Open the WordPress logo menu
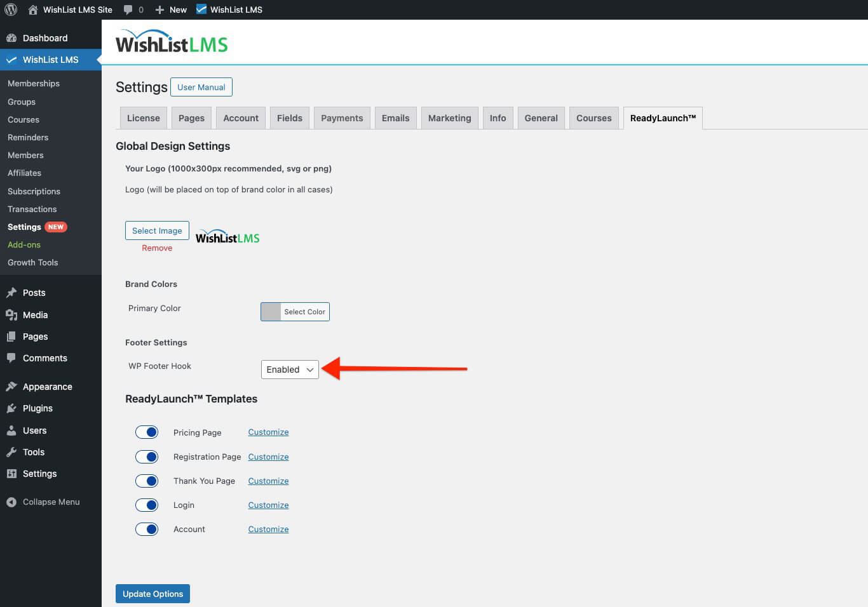This screenshot has width=868, height=607. click(10, 10)
